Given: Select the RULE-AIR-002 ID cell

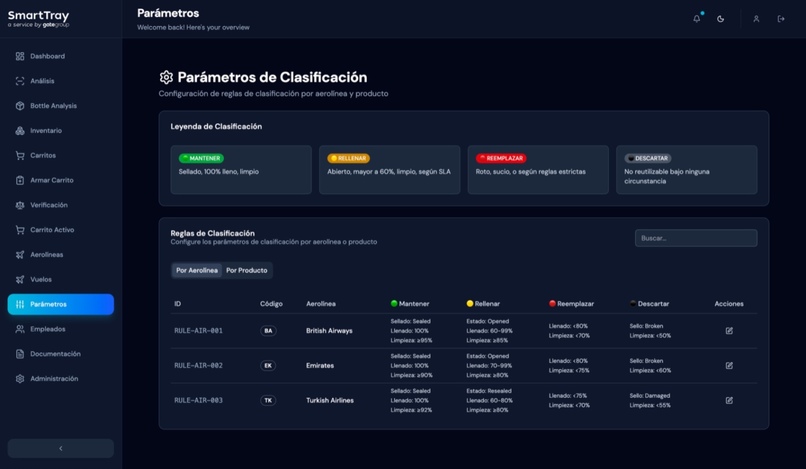Looking at the screenshot, I should [x=198, y=366].
